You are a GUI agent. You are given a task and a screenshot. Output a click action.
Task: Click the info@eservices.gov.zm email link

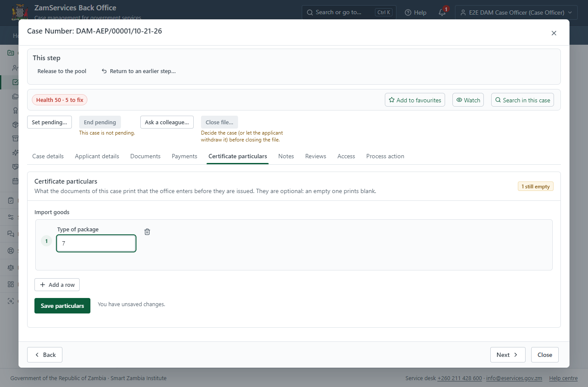pos(514,378)
